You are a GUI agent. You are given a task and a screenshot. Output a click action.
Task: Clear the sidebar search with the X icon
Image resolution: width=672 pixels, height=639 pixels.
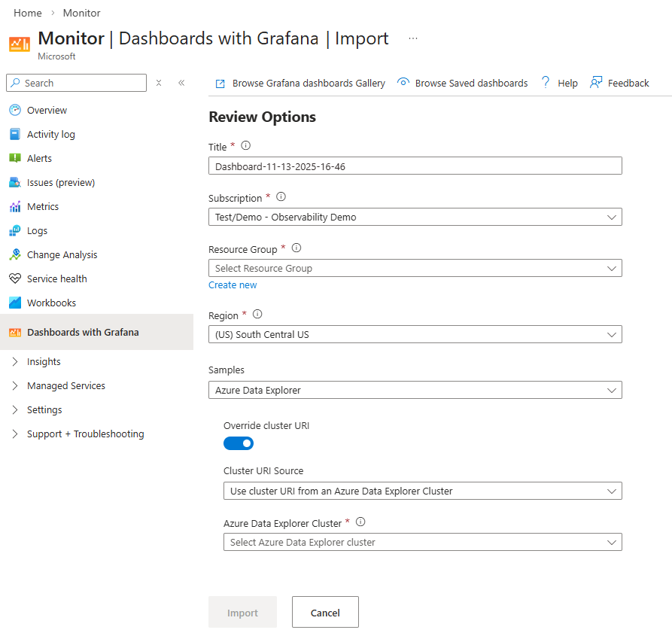click(x=159, y=83)
